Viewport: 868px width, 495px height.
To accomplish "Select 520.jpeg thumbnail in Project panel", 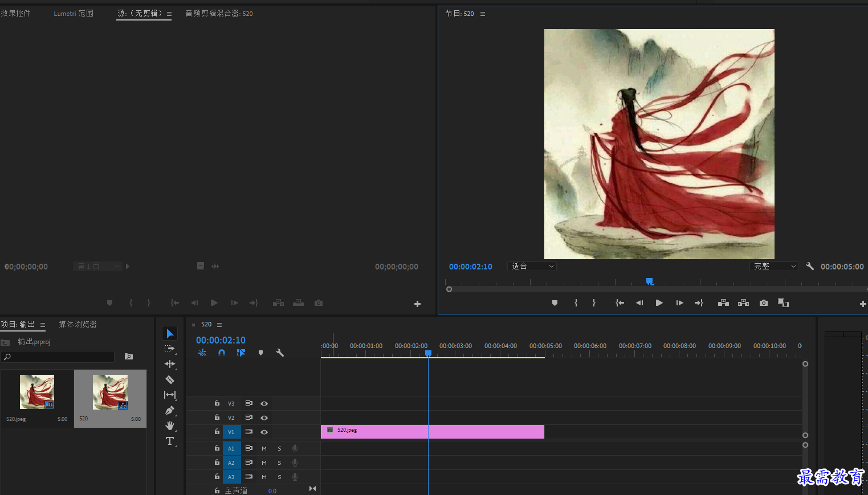I will tap(37, 392).
